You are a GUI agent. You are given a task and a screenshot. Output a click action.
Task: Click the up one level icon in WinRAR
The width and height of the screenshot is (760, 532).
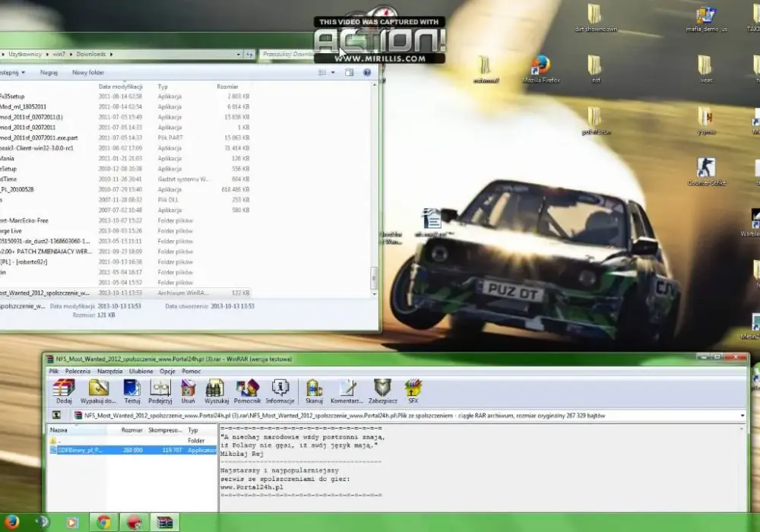[56, 415]
